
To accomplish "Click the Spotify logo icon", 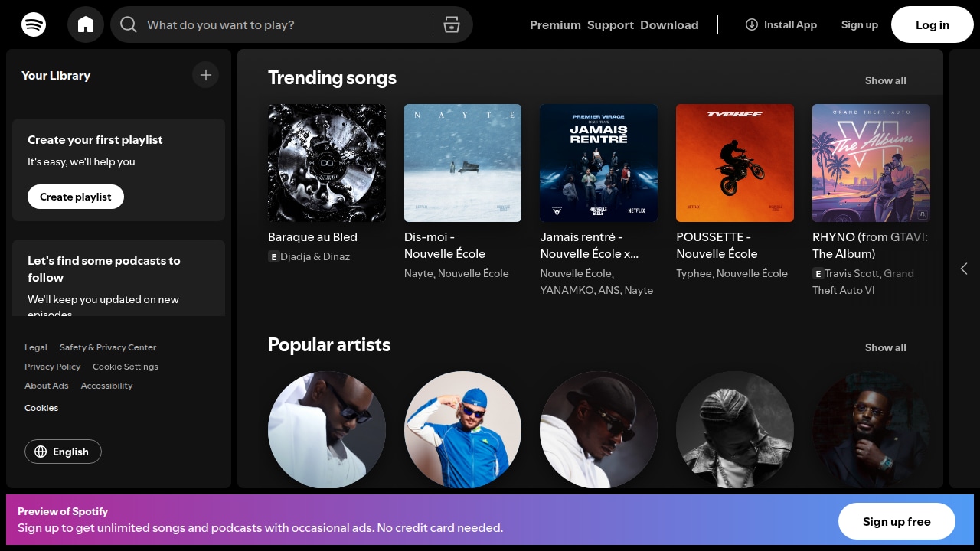I will pyautogui.click(x=34, y=24).
